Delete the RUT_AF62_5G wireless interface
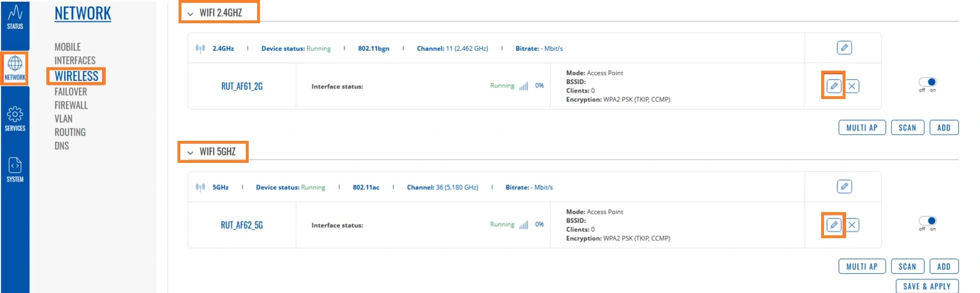The height and width of the screenshot is (293, 980). 852,225
